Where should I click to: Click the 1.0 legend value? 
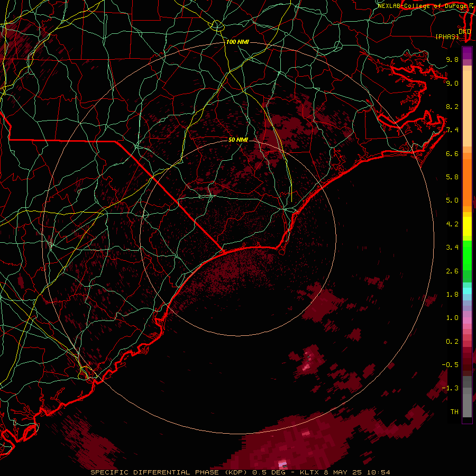pyautogui.click(x=452, y=318)
